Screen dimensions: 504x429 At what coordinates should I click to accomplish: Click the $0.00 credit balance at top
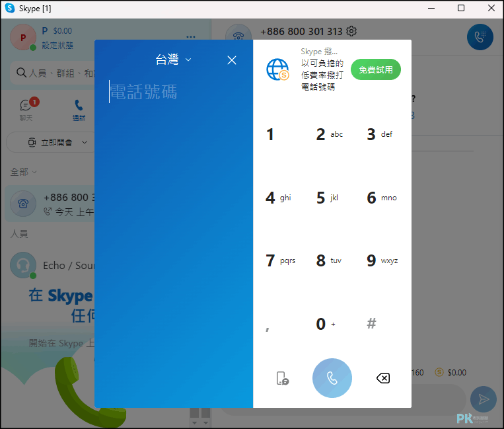click(x=62, y=31)
